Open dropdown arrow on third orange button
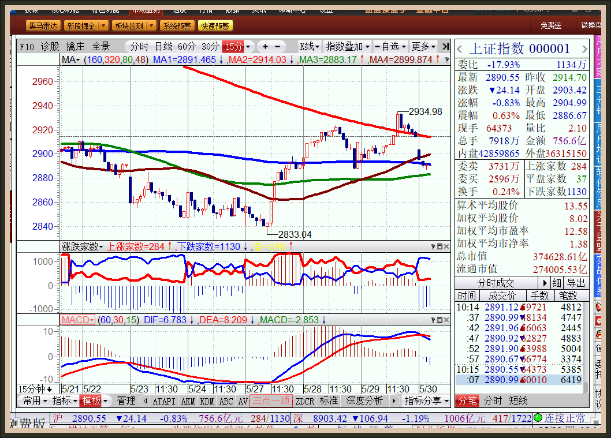The height and width of the screenshot is (438, 611). [151, 26]
